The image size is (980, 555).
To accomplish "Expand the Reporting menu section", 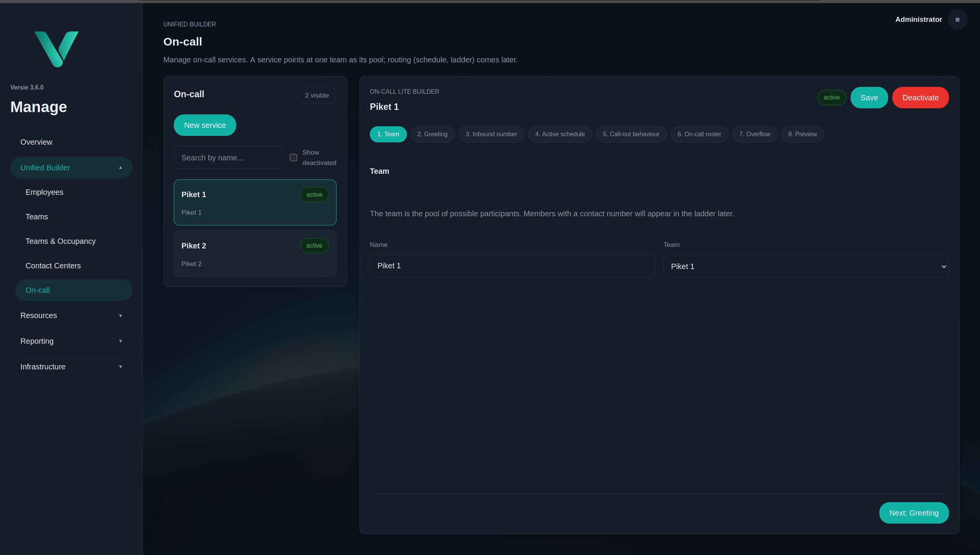I will (x=71, y=341).
